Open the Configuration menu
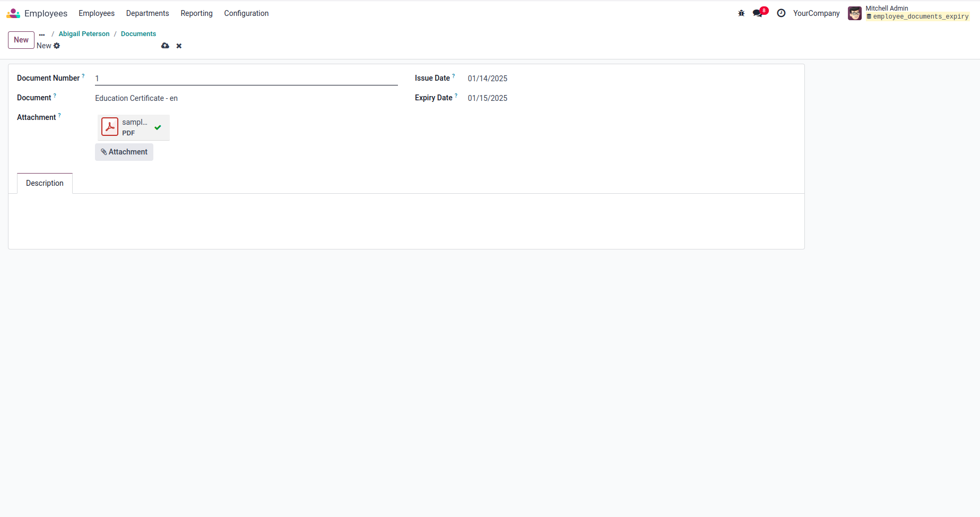 click(246, 13)
